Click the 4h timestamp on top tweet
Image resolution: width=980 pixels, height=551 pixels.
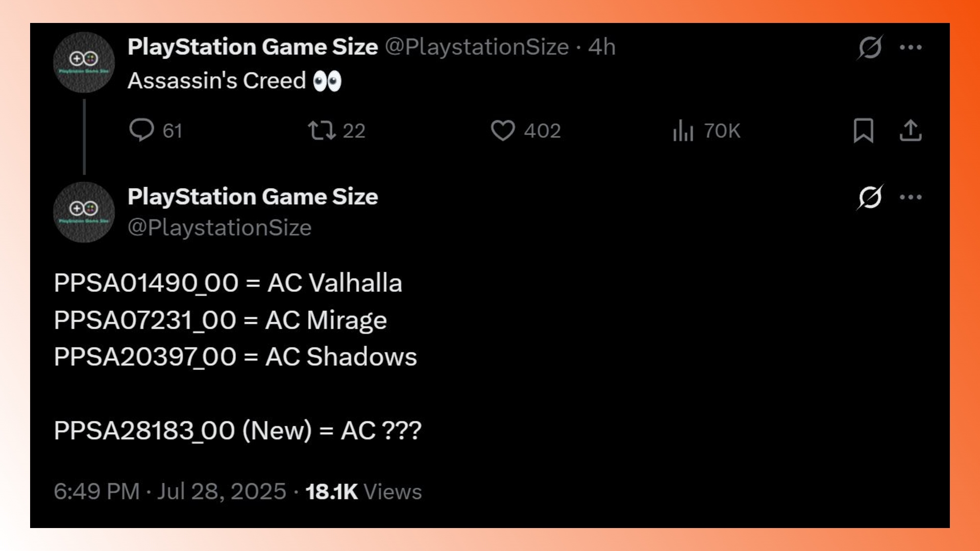[602, 47]
